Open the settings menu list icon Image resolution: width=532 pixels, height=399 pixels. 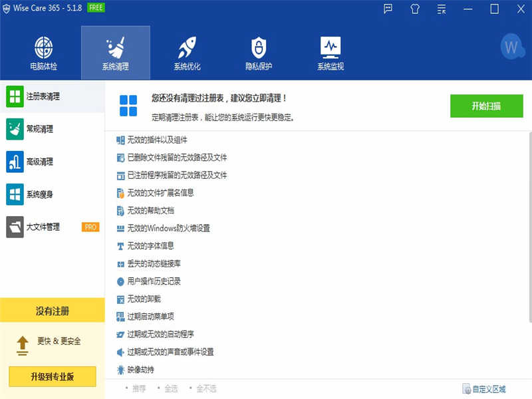[442, 9]
